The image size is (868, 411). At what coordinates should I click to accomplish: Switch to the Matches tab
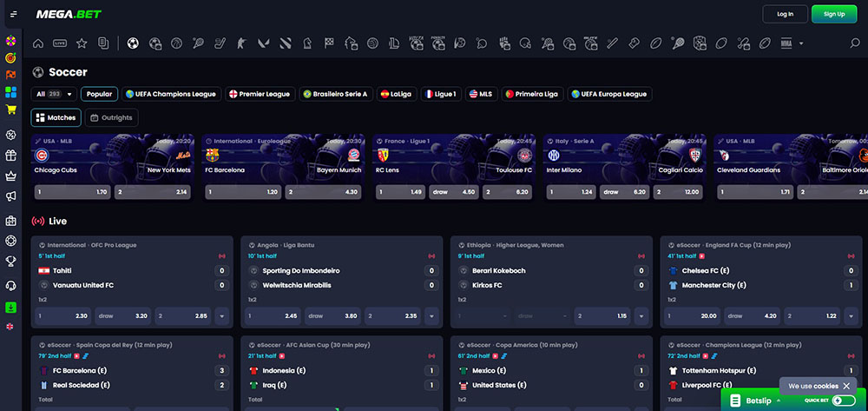pos(56,117)
